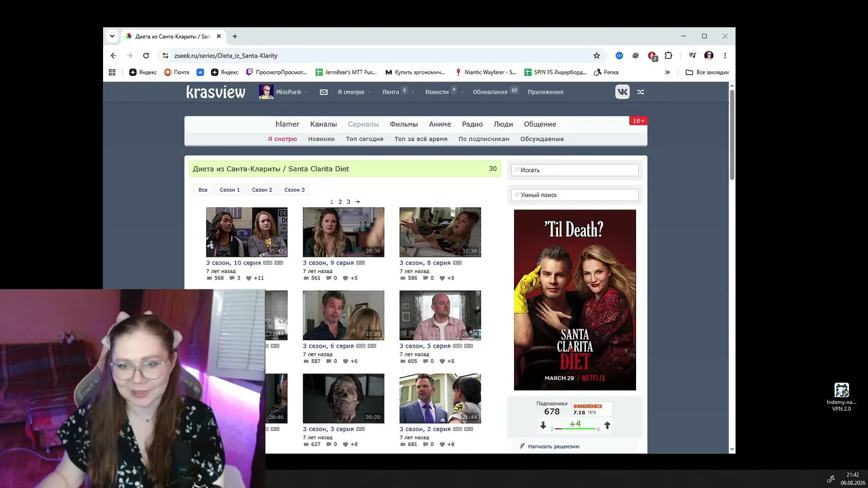Switch to the Фильмы section
This screenshot has height=488, width=868.
pos(403,124)
